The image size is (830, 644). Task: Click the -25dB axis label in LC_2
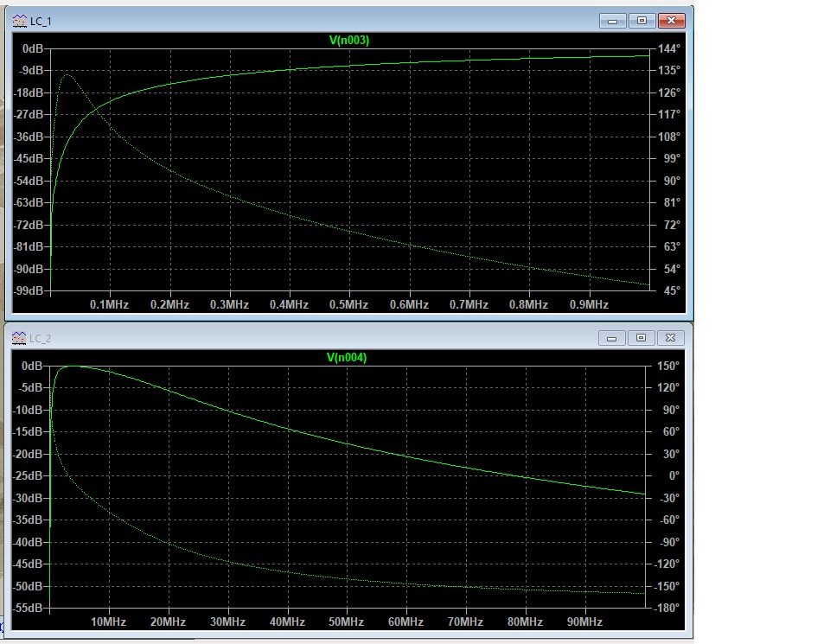[28, 475]
